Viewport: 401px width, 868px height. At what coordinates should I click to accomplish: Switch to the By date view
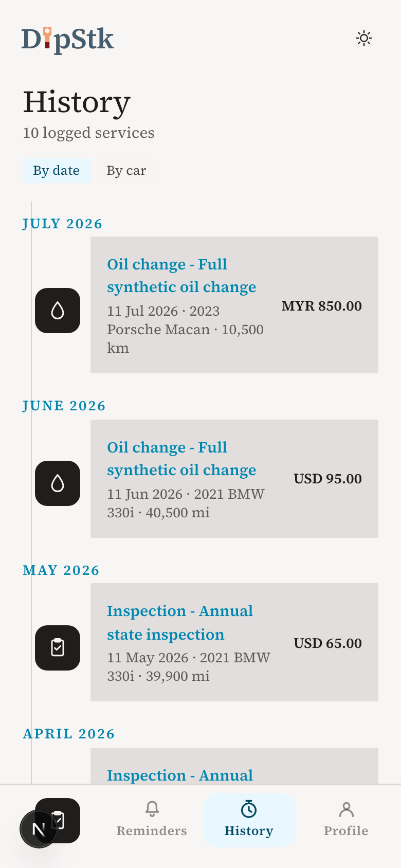tap(56, 171)
